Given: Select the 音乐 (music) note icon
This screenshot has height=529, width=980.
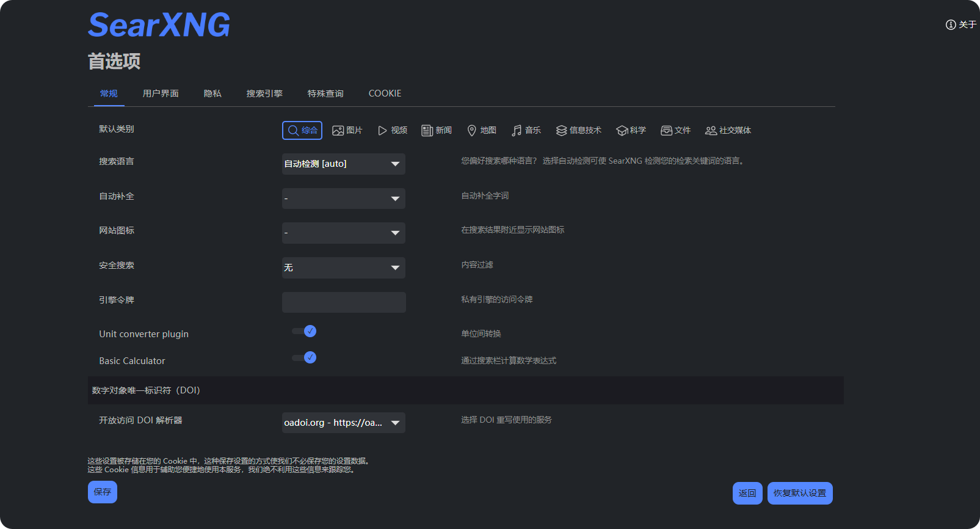Looking at the screenshot, I should point(517,131).
